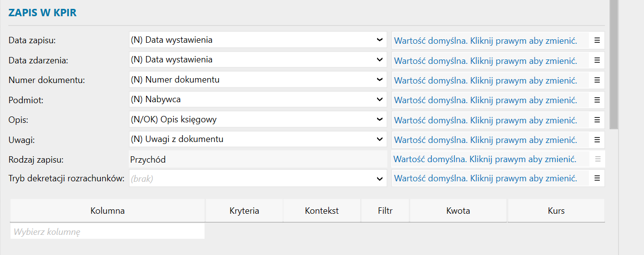This screenshot has width=644, height=255.
Task: Expand the Data zapisu dropdown
Action: click(379, 40)
